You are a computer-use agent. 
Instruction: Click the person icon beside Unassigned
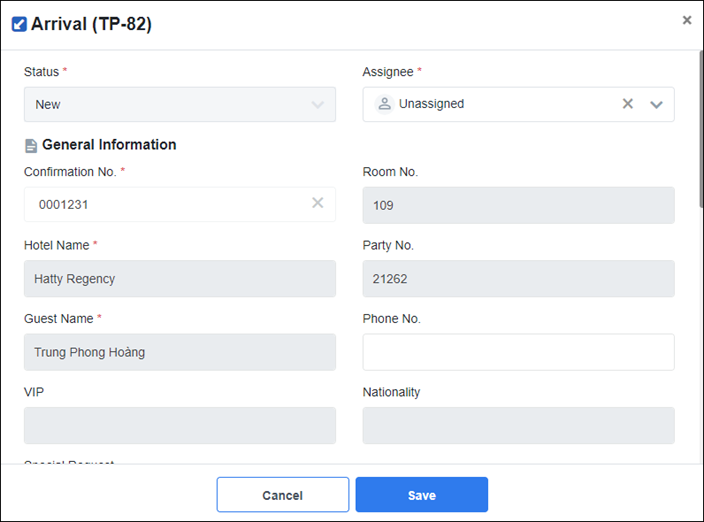point(384,104)
